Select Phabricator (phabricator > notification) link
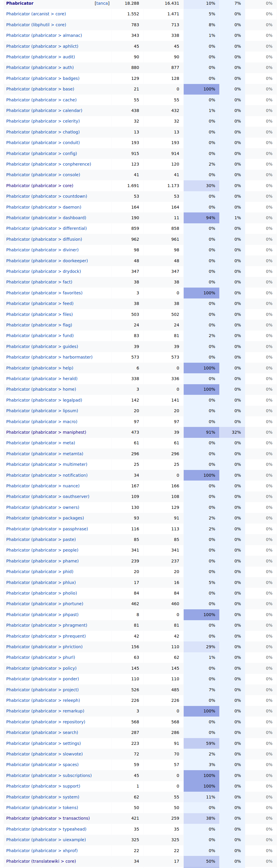The image size is (278, 868). tap(47, 476)
